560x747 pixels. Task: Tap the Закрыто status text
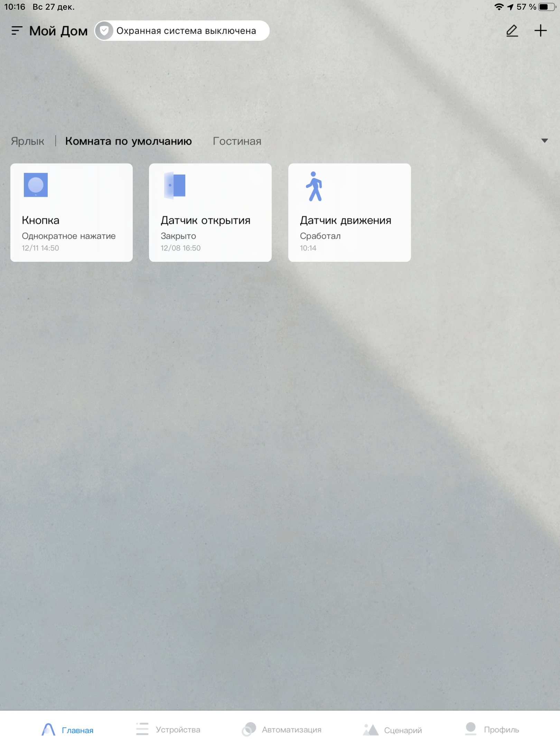point(178,236)
